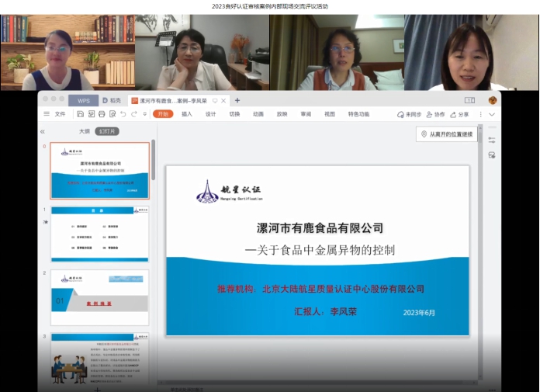Open the 插入 ribbon tab
The image size is (540, 392).
[x=187, y=114]
